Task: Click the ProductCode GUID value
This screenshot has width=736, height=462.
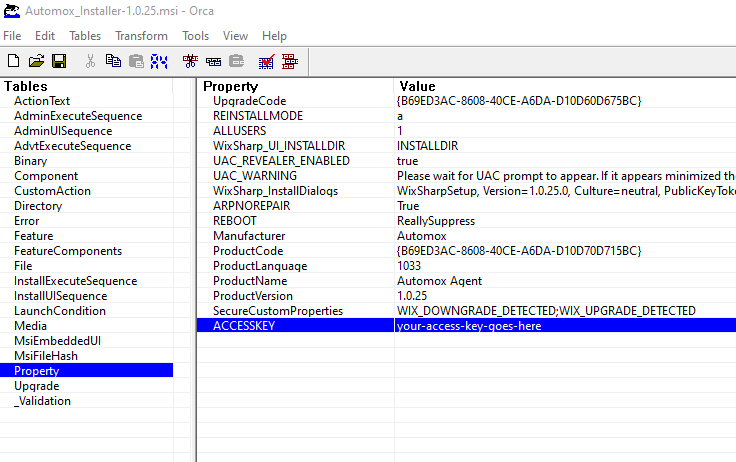Action: (519, 251)
